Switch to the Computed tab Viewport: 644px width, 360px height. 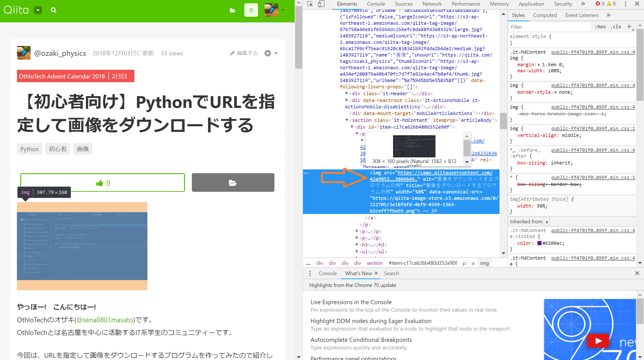pyautogui.click(x=545, y=15)
